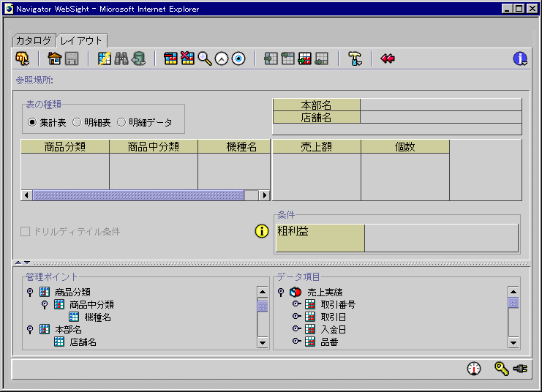Click the clock gauge icon in status bar

pyautogui.click(x=474, y=369)
